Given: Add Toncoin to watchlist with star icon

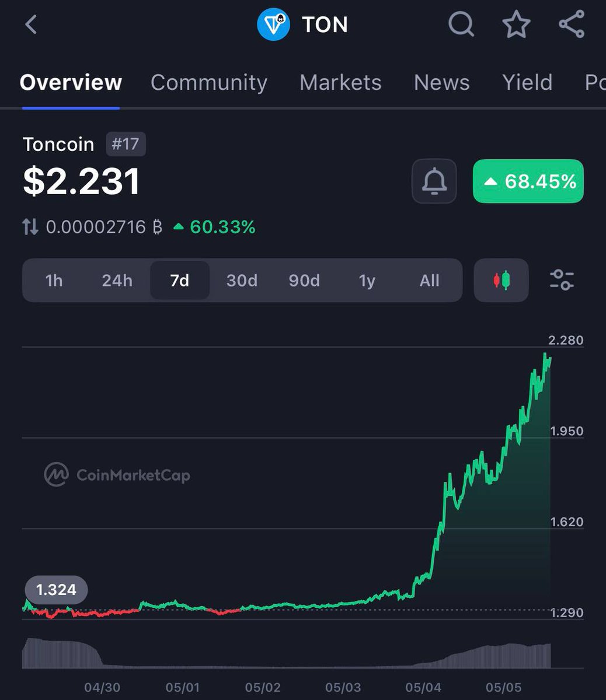Looking at the screenshot, I should 517,24.
